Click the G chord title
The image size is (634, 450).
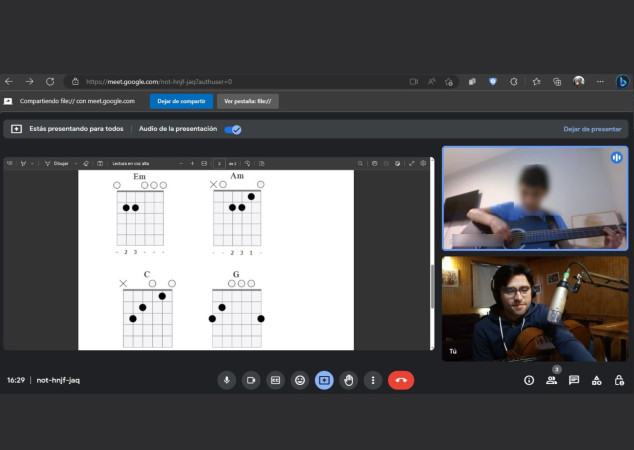click(236, 274)
